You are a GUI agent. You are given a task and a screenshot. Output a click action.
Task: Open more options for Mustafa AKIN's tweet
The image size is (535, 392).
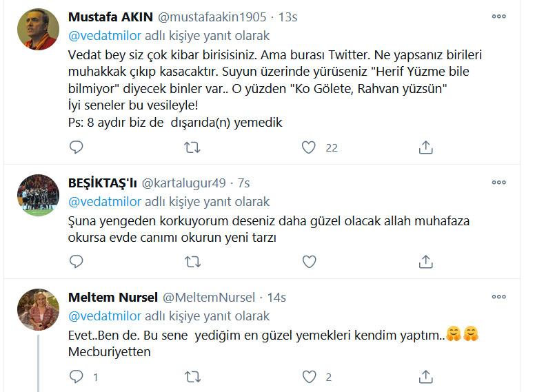click(498, 17)
